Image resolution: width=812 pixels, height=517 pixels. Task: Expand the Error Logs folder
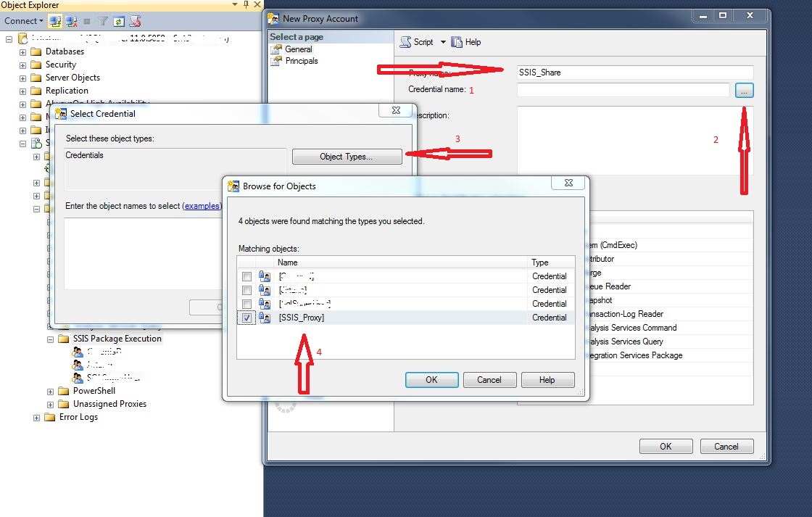tap(36, 418)
